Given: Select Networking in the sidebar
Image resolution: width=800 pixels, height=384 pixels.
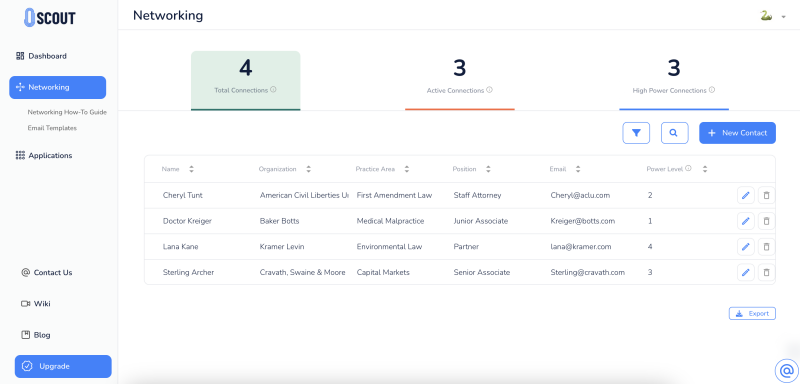Looking at the screenshot, I should (x=58, y=87).
